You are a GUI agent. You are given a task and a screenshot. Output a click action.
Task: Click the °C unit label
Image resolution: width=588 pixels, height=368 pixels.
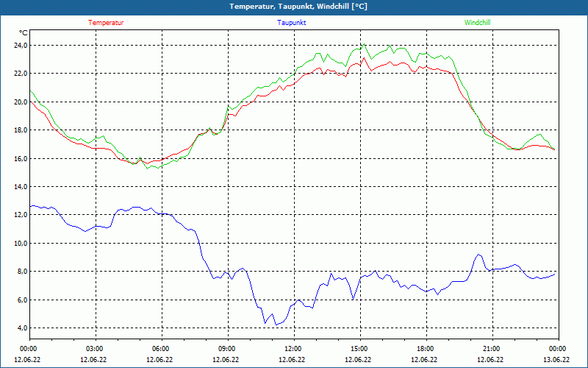click(x=23, y=32)
